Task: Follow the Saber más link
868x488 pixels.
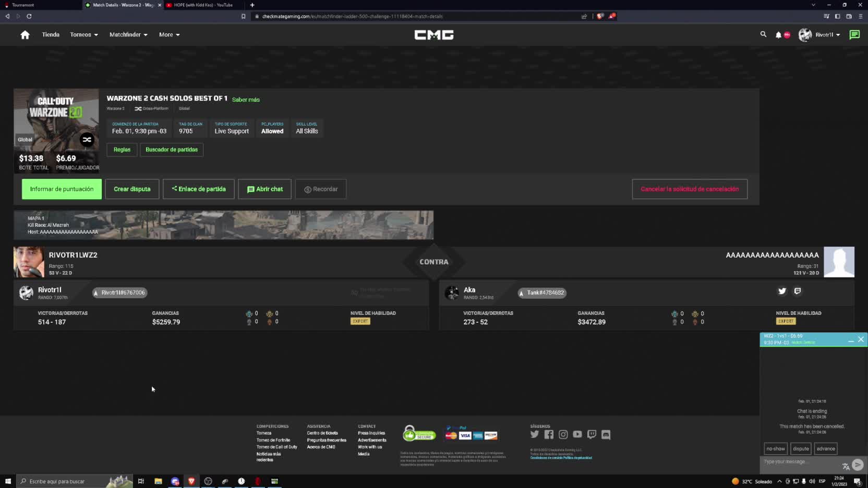Action: 246,100
